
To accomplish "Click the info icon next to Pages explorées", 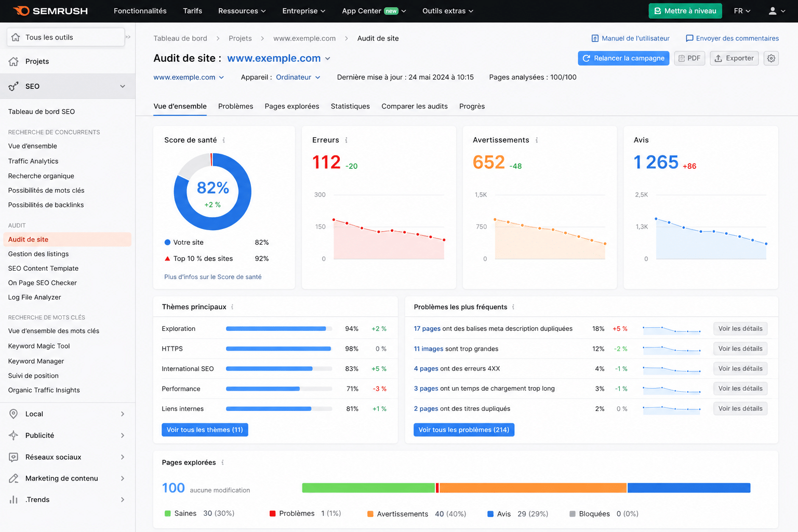I will 223,462.
